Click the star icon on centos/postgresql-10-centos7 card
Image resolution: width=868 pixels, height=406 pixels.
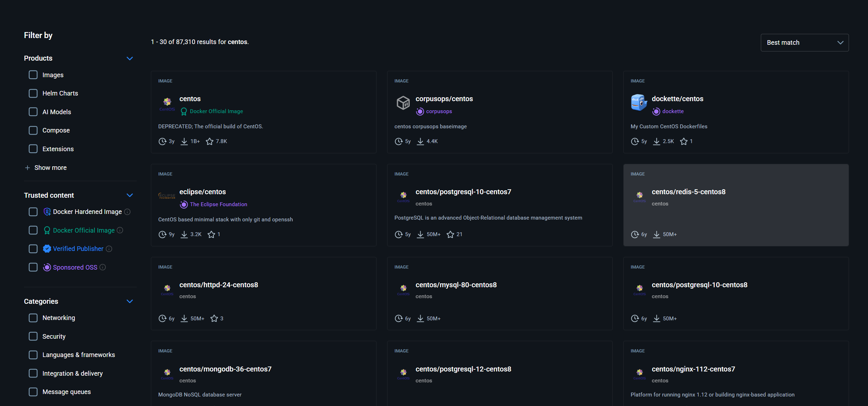tap(450, 234)
